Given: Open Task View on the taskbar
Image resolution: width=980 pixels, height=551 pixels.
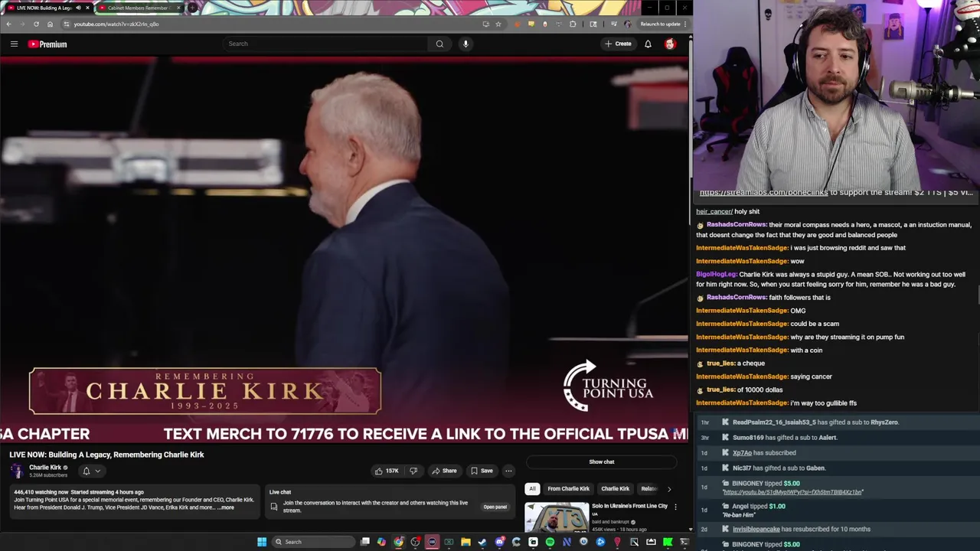Looking at the screenshot, I should pos(364,542).
